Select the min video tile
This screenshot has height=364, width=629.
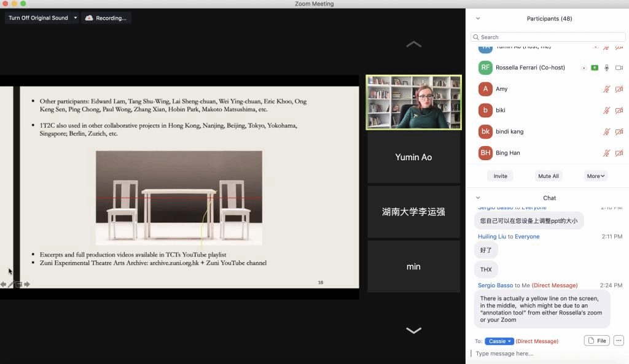pos(413,266)
